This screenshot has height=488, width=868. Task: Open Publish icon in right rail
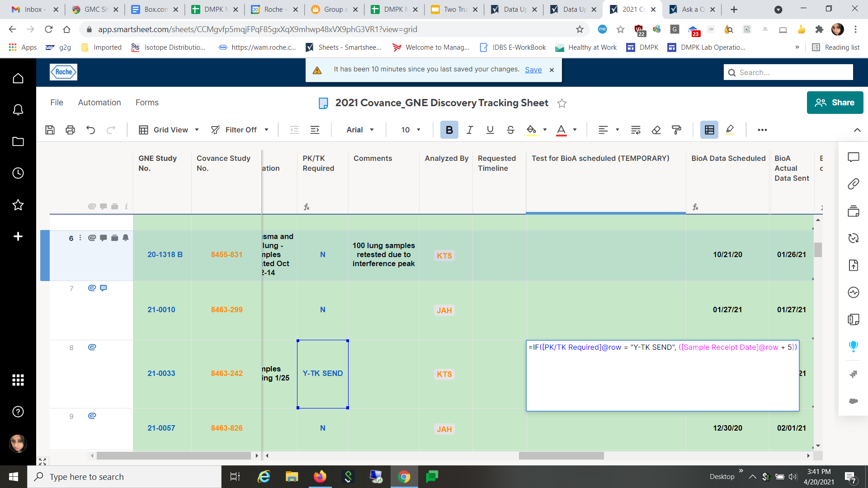click(854, 265)
